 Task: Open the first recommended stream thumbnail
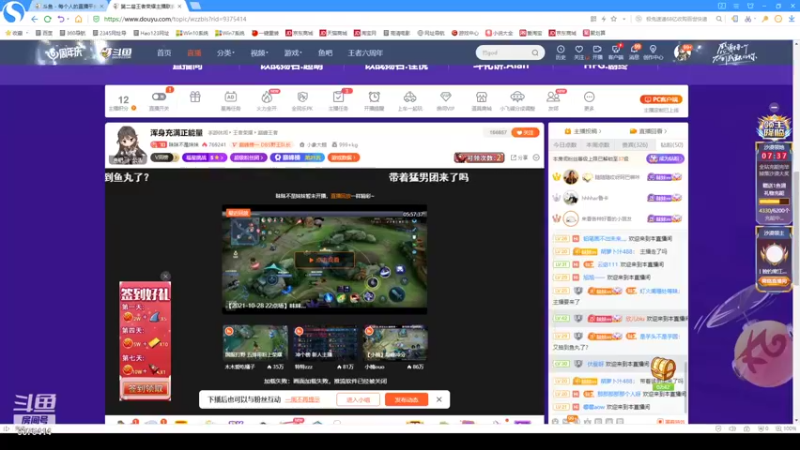255,342
